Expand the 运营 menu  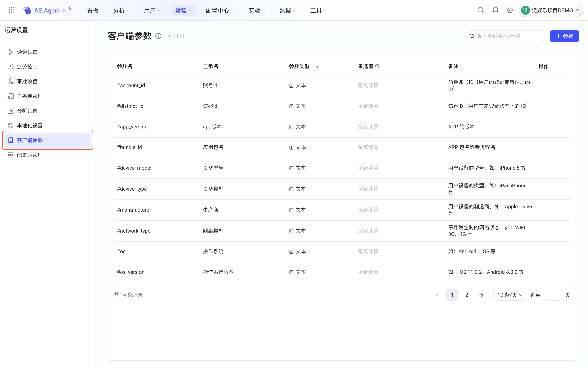[183, 10]
